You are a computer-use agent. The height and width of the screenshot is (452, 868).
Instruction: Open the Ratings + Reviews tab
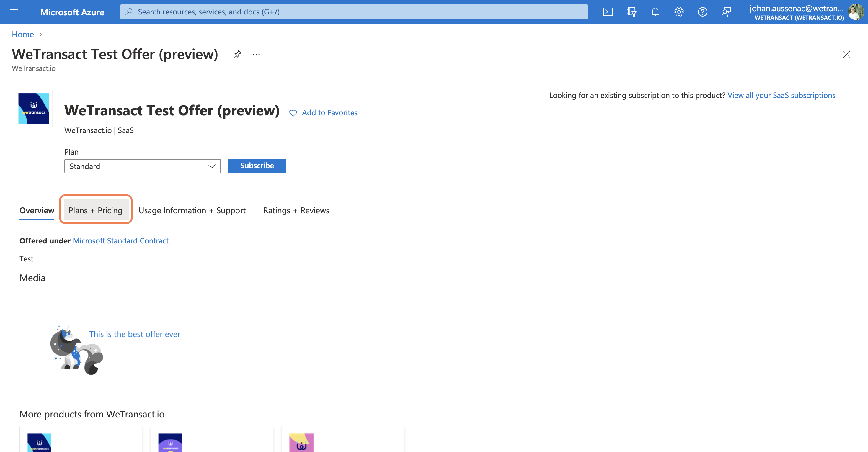(296, 210)
